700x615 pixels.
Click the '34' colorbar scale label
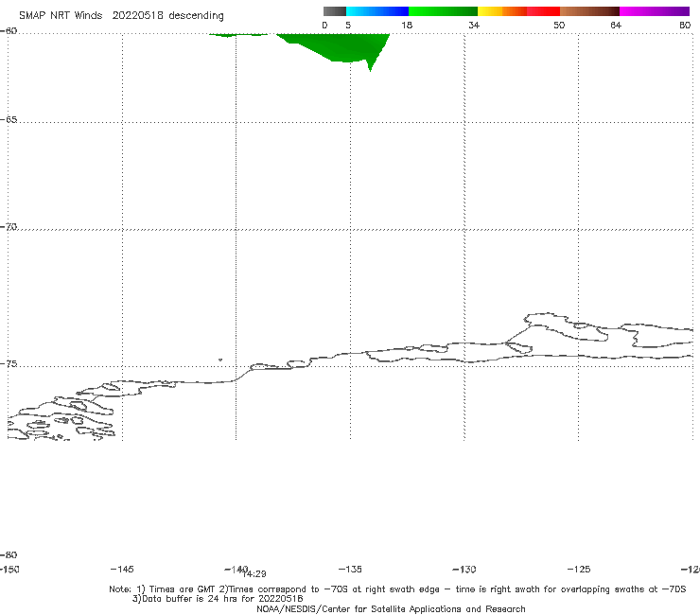pyautogui.click(x=474, y=25)
